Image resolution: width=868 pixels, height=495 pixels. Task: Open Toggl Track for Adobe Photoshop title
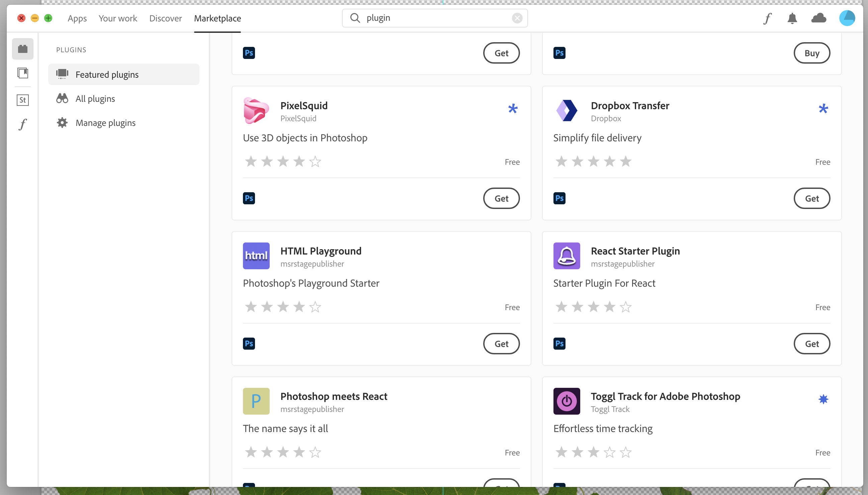pyautogui.click(x=666, y=396)
